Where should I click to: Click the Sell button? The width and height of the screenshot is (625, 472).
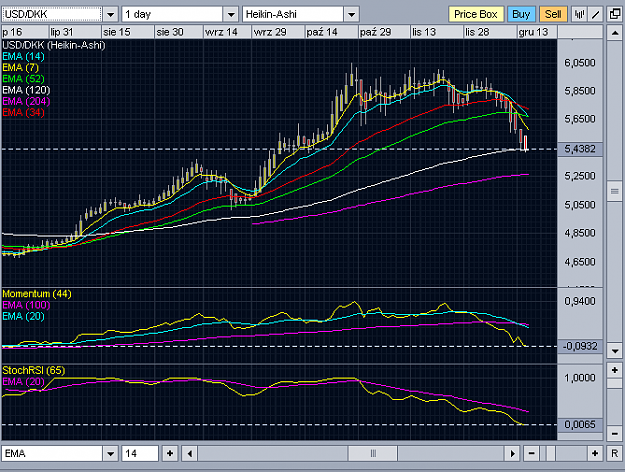pos(553,14)
